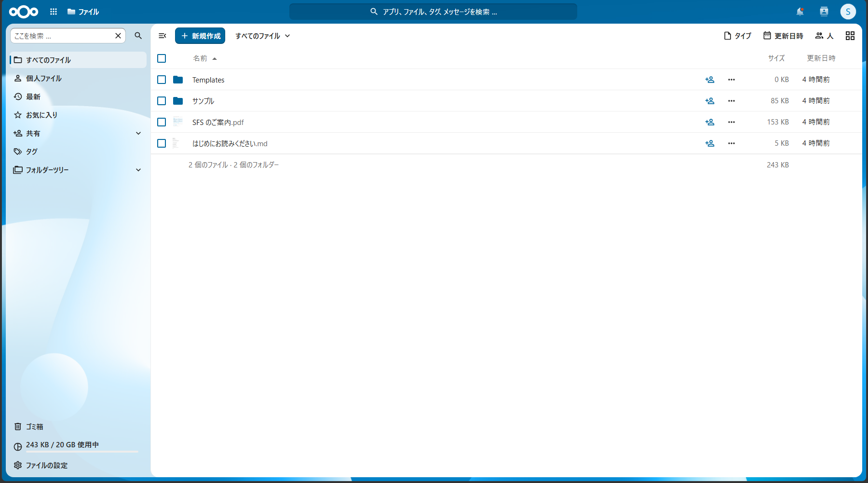Click the notifications bell icon

tap(800, 12)
